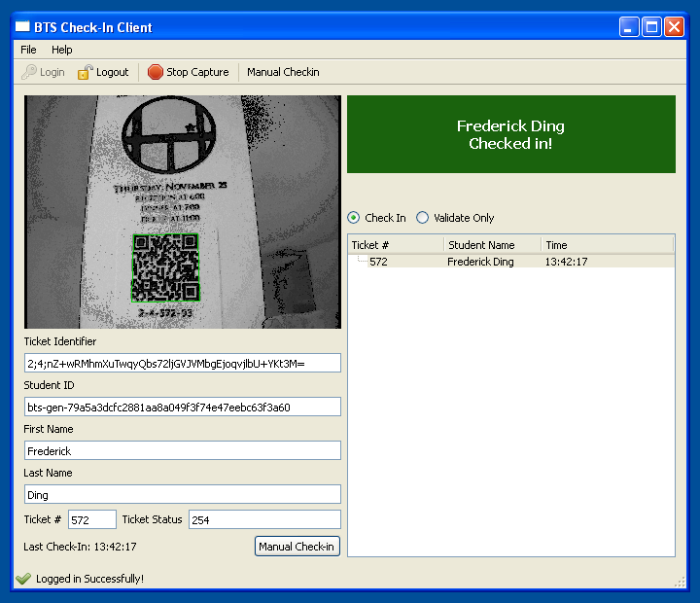The height and width of the screenshot is (603, 700).
Task: Click the window resize grip corner
Action: [x=680, y=582]
